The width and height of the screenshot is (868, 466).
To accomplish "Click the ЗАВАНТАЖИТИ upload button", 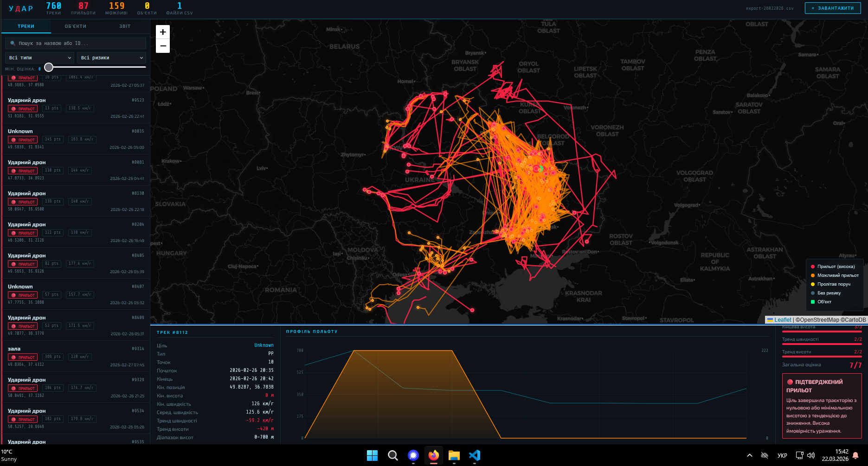I will (833, 8).
